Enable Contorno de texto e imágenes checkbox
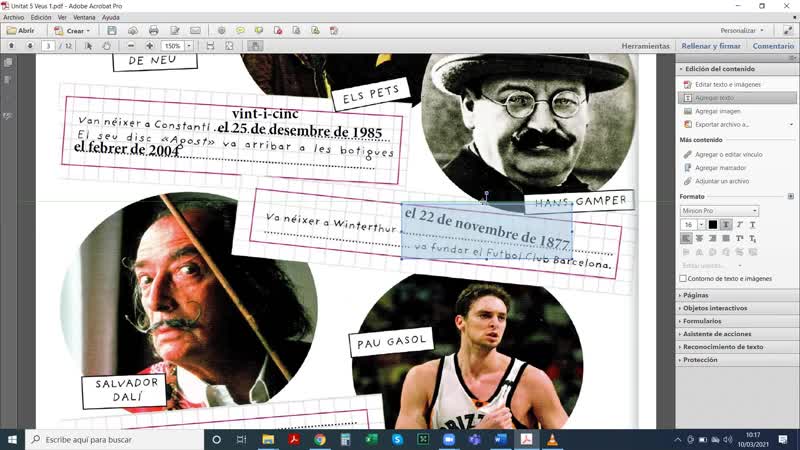800x450 pixels. click(x=683, y=278)
